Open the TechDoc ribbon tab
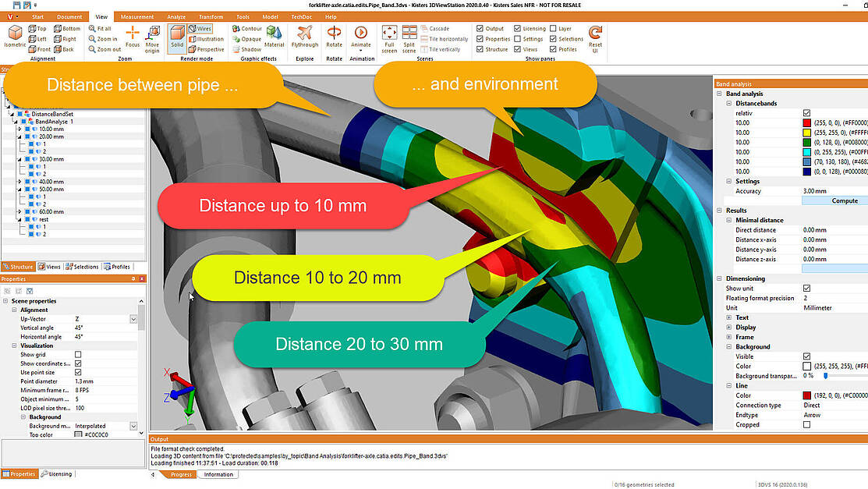The image size is (868, 489). point(302,16)
